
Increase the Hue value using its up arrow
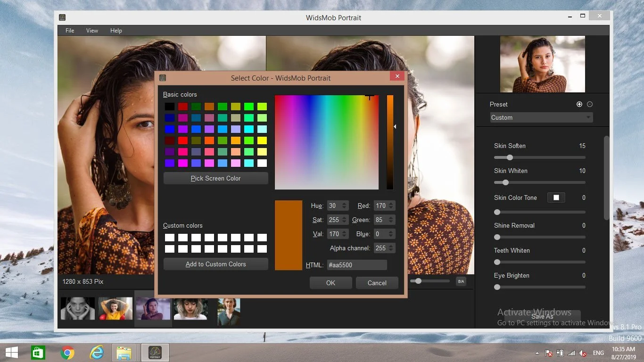344,203
